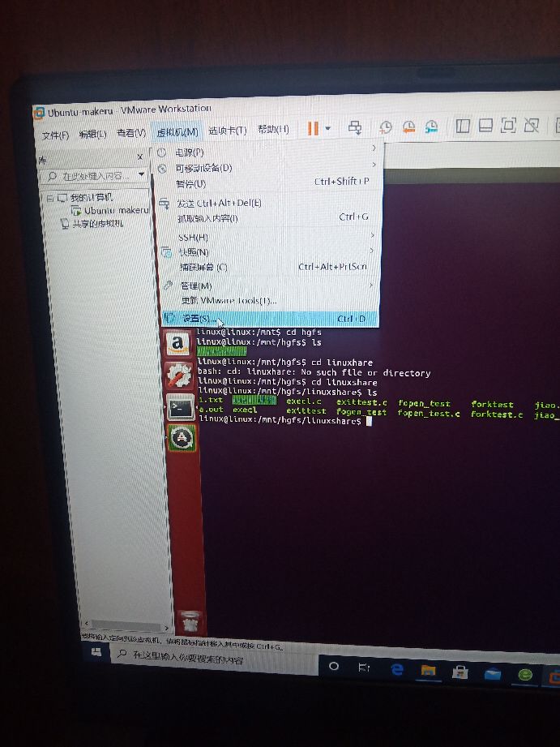Open the 帮助(H) menu

pyautogui.click(x=273, y=129)
